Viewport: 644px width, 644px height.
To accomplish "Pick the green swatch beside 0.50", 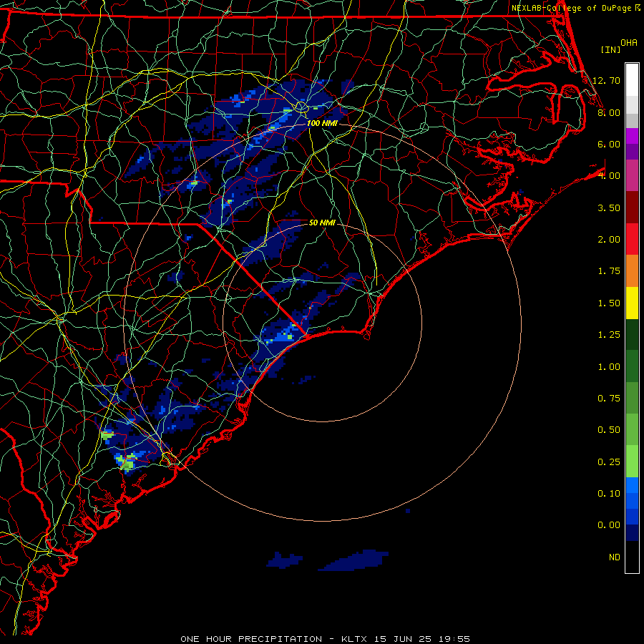I will click(x=632, y=429).
